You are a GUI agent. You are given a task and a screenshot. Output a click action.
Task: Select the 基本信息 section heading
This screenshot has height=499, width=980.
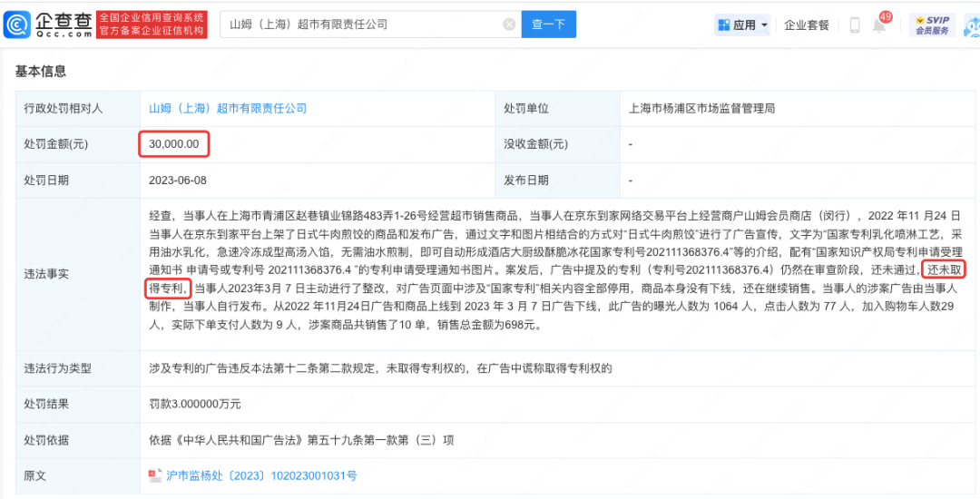click(41, 72)
